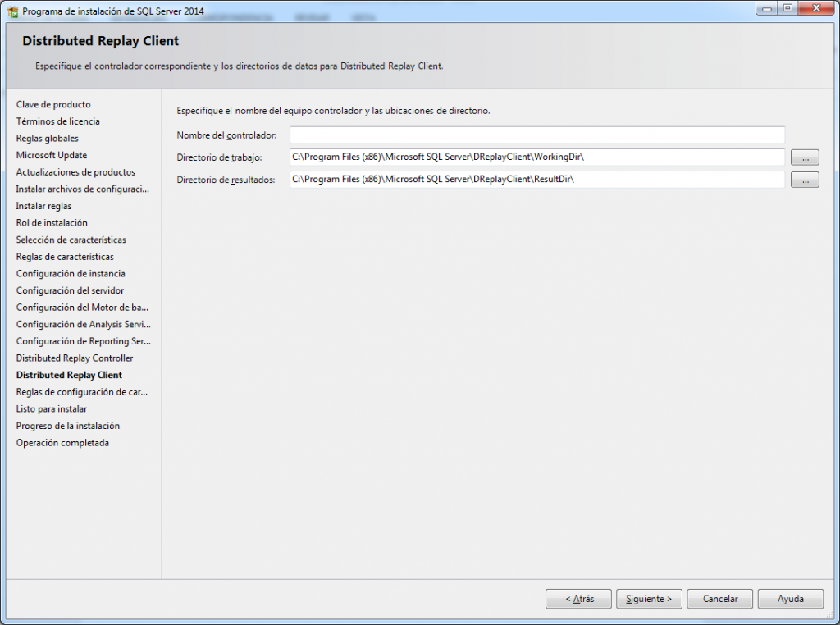Select the Selección de características step
840x625 pixels.
click(71, 240)
